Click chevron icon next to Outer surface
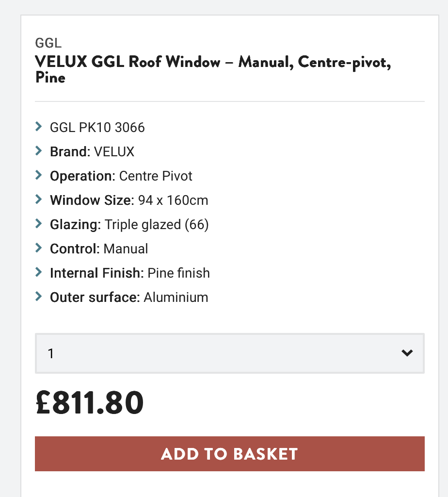This screenshot has height=497, width=448. click(39, 297)
